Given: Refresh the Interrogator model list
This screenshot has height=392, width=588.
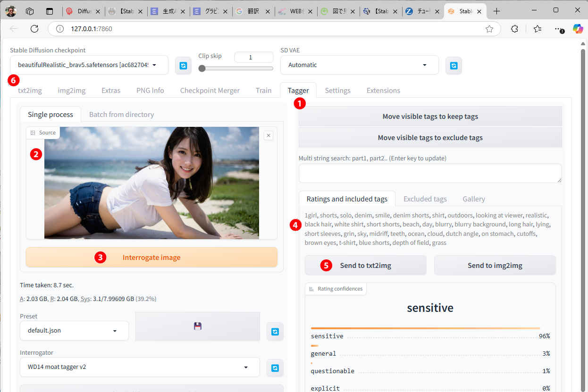Looking at the screenshot, I should 275,367.
